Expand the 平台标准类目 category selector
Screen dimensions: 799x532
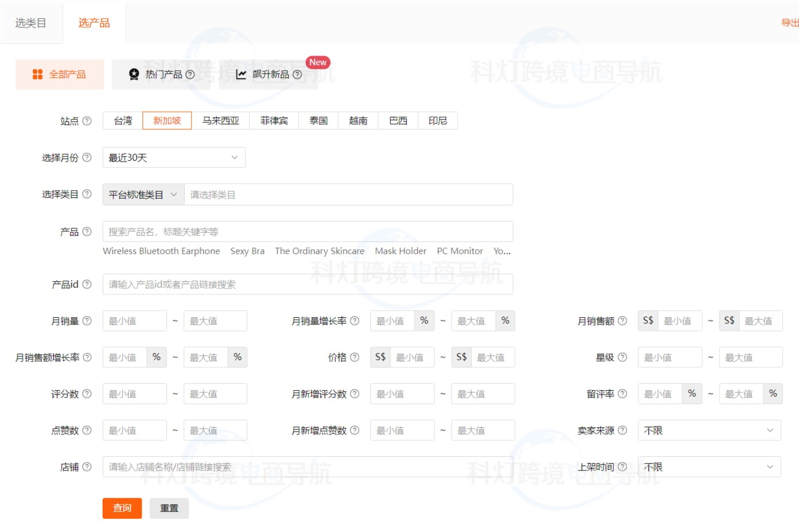point(142,194)
